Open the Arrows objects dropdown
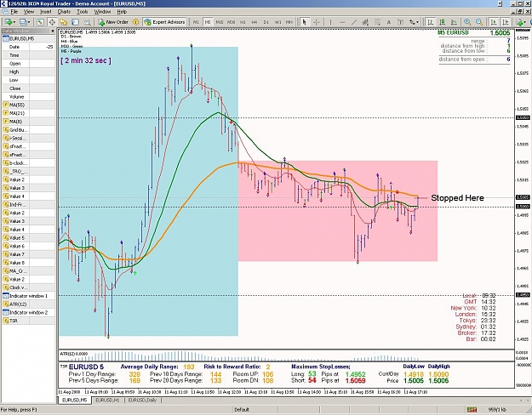The width and height of the screenshot is (532, 415). pyautogui.click(x=414, y=22)
